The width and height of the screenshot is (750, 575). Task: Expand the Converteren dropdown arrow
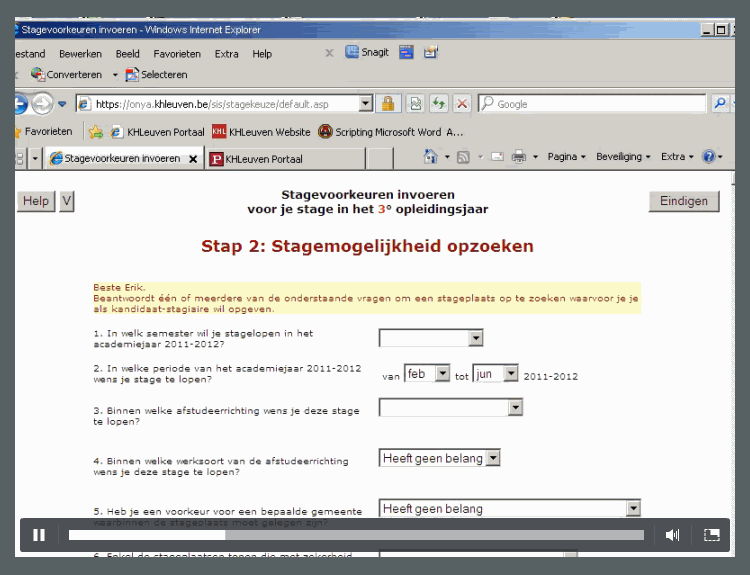(115, 75)
